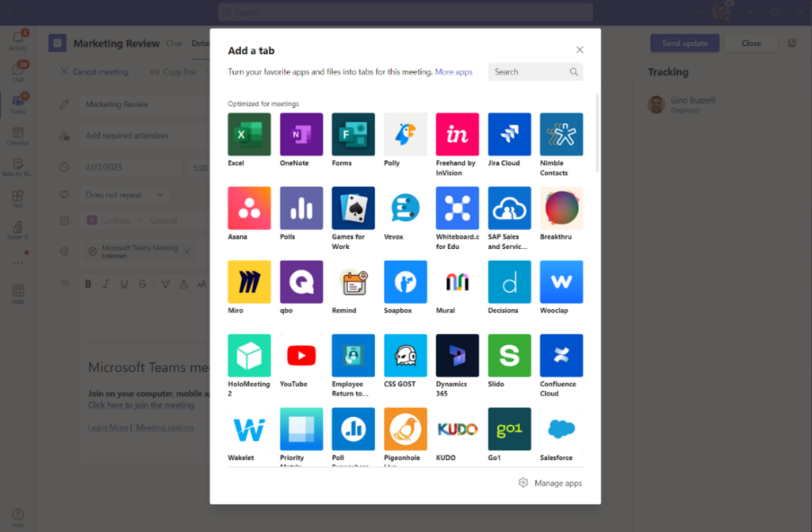
Task: Choose the YouTube app
Action: (301, 355)
